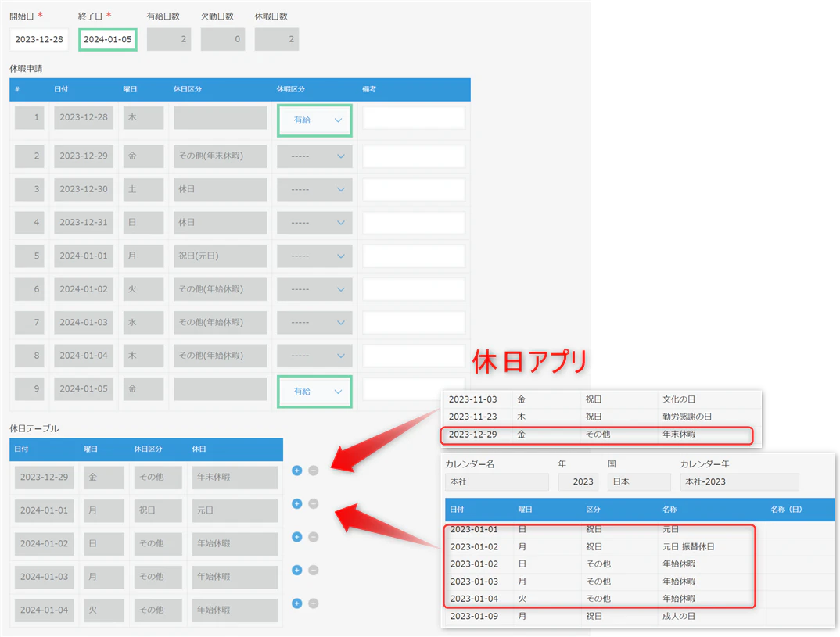Open the 休暇区分 dropdown for 2023-12-31
This screenshot has width=840, height=637.
[314, 223]
